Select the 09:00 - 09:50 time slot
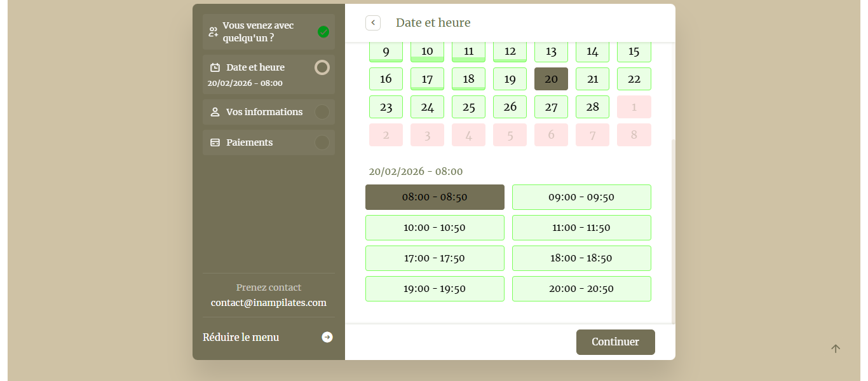868x381 pixels. (581, 197)
